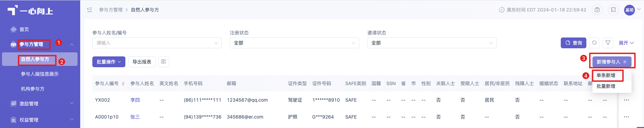The width and height of the screenshot is (644, 128).
Task: Select 批量新增 menu option
Action: (x=606, y=86)
